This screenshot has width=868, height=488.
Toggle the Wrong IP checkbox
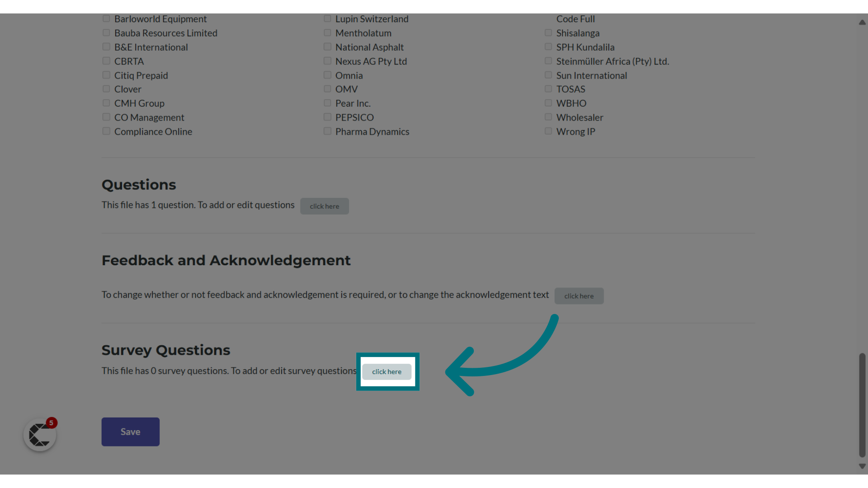pos(548,131)
